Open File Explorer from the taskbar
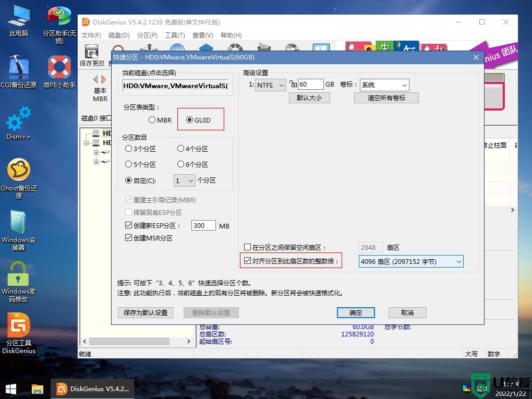This screenshot has width=532, height=399. [x=37, y=389]
